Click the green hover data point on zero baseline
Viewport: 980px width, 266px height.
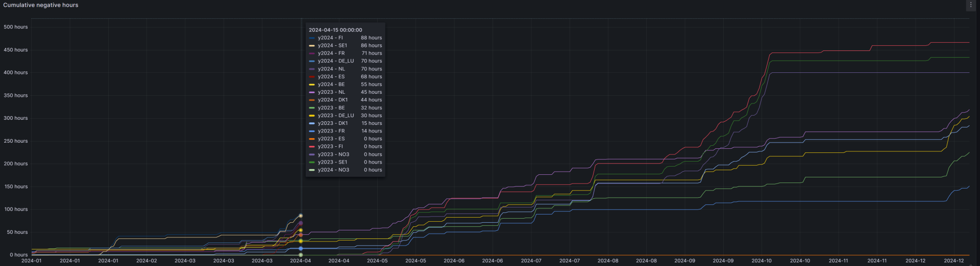pyautogui.click(x=301, y=255)
